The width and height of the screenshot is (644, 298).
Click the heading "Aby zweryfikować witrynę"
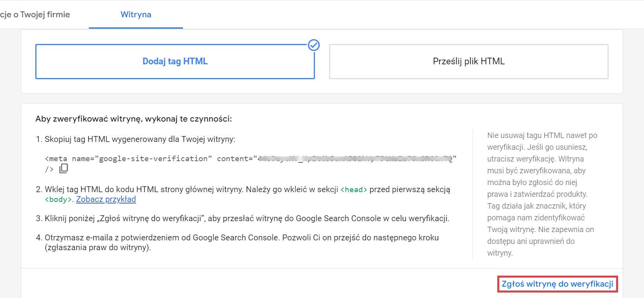(x=133, y=119)
